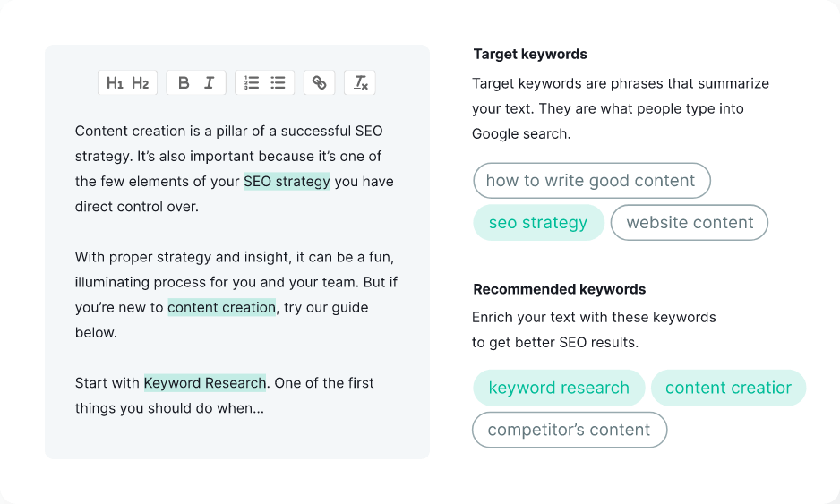Select the 'how to write good content' keyword

pyautogui.click(x=591, y=181)
